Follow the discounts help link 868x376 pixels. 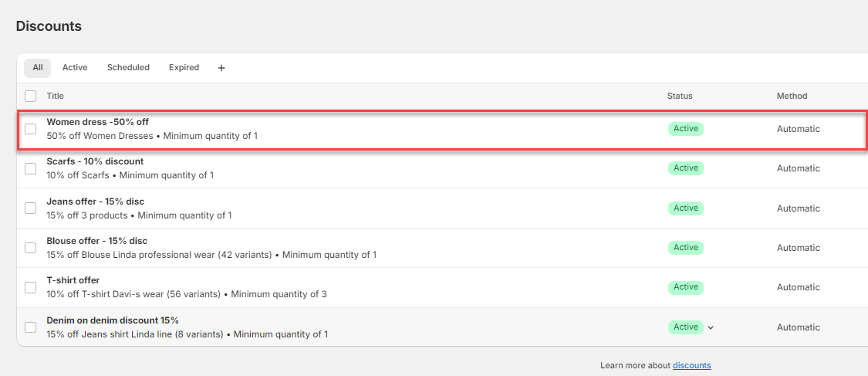pos(691,365)
